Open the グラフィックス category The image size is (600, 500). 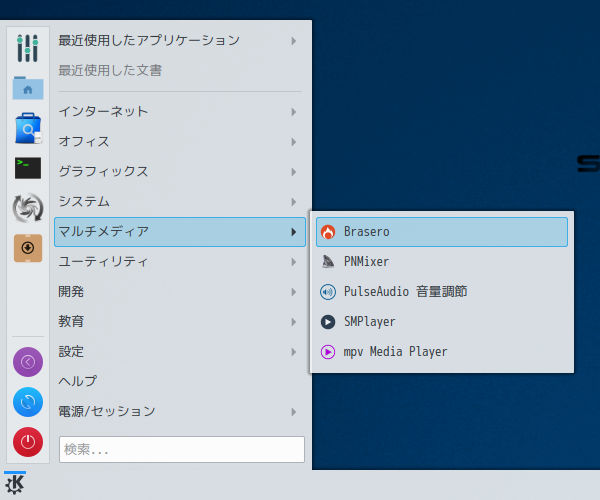[180, 172]
